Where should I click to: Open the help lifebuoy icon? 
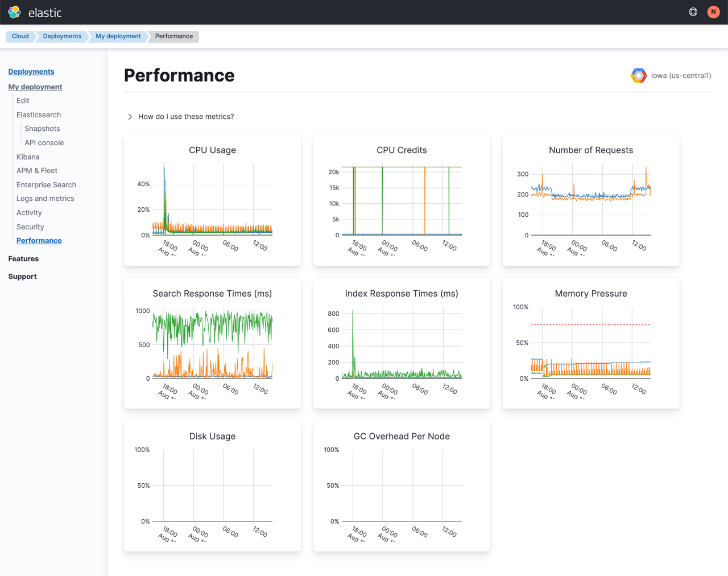pyautogui.click(x=693, y=12)
